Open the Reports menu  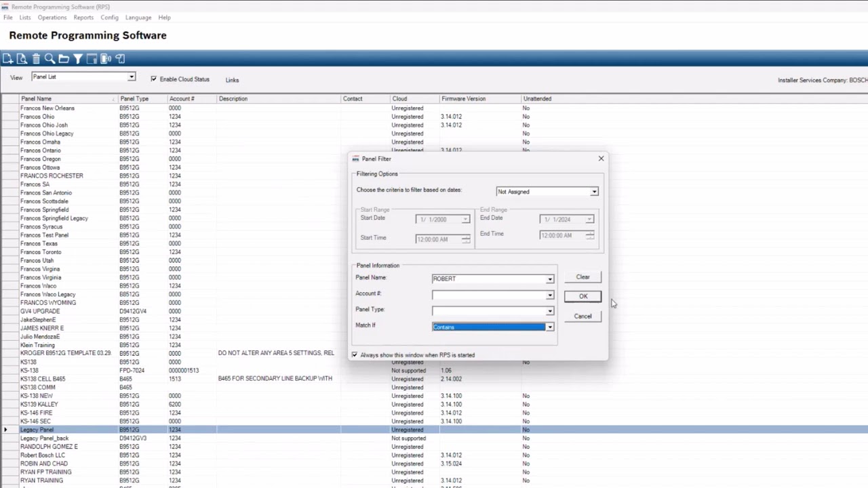tap(83, 18)
